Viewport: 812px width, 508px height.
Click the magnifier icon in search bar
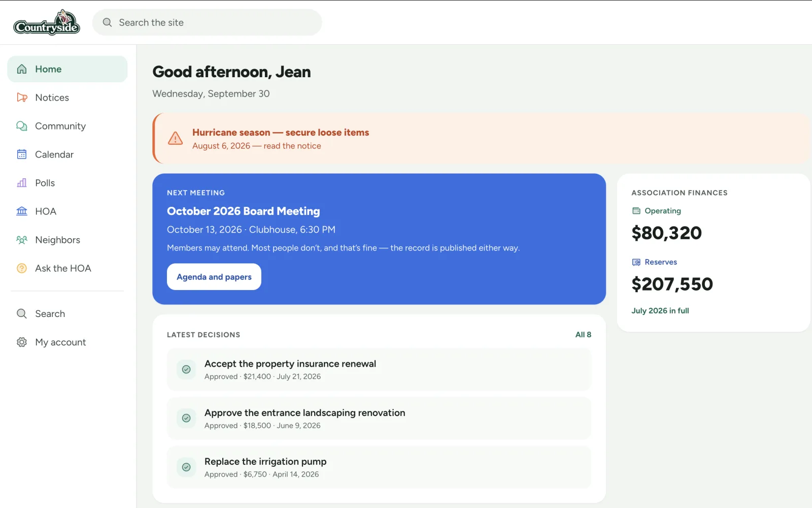[x=107, y=22]
